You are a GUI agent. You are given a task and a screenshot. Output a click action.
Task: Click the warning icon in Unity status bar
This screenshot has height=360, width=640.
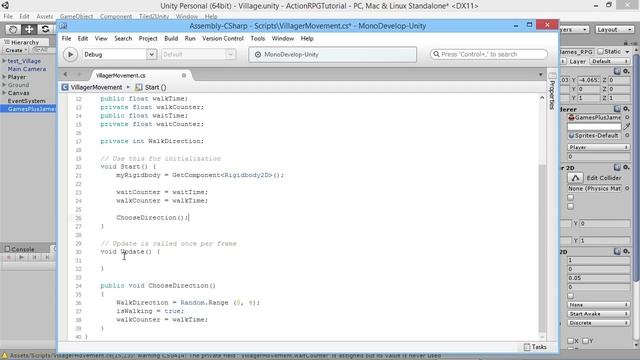click(x=4, y=356)
